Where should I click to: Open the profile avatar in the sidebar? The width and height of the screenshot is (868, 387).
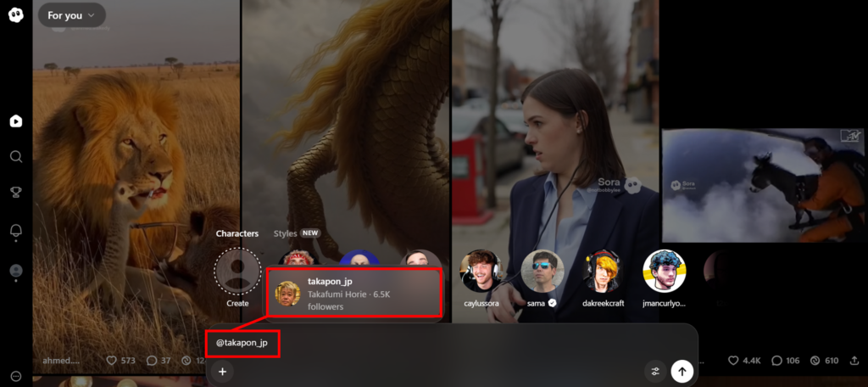[x=15, y=272]
